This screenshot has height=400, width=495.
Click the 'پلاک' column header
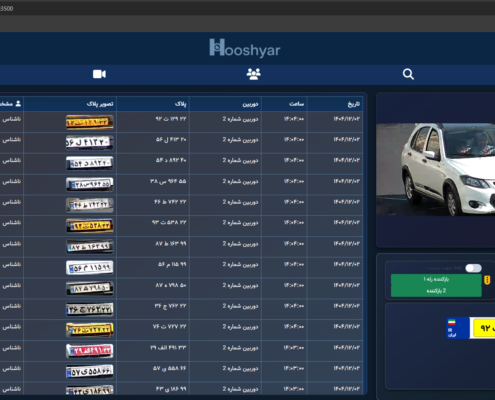[180, 104]
